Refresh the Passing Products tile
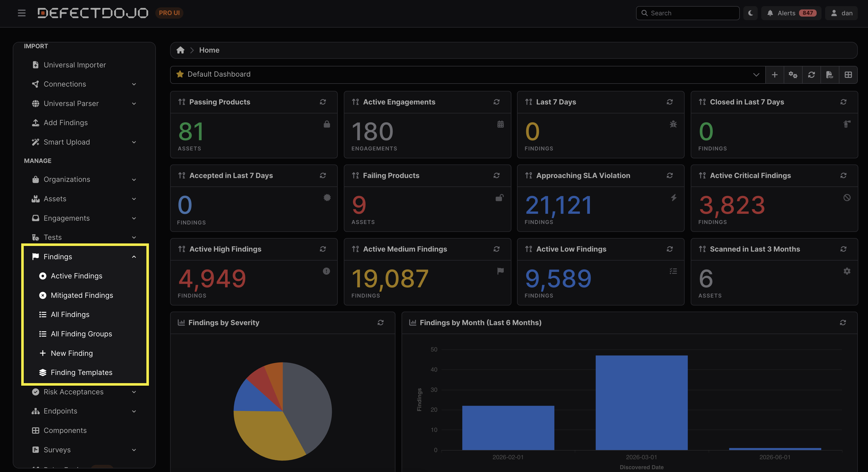Screen dimensions: 868x472 point(323,102)
